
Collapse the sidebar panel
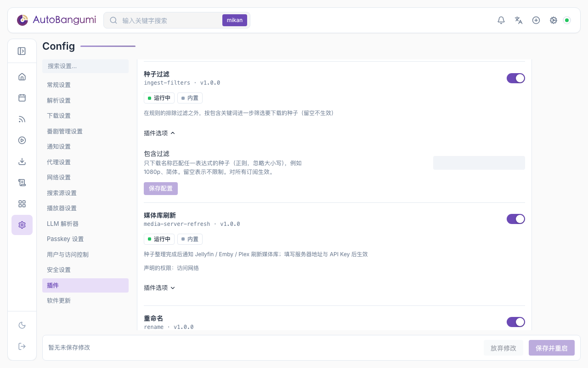tap(22, 51)
